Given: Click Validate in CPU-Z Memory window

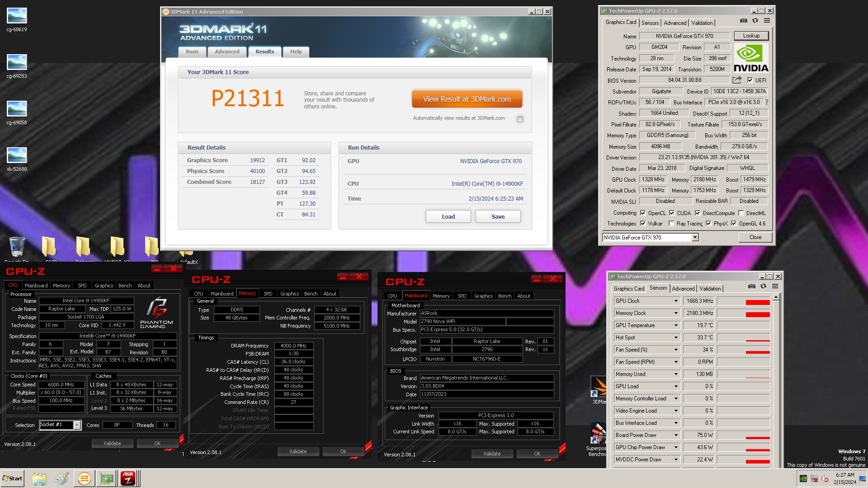Looking at the screenshot, I should [298, 451].
